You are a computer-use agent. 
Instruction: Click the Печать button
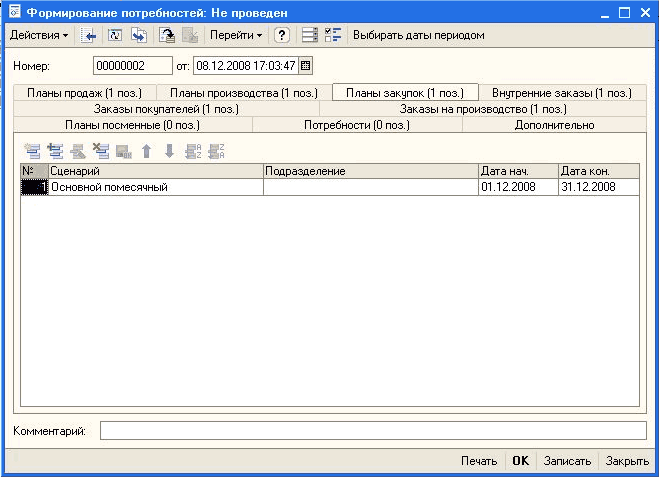pos(479,461)
